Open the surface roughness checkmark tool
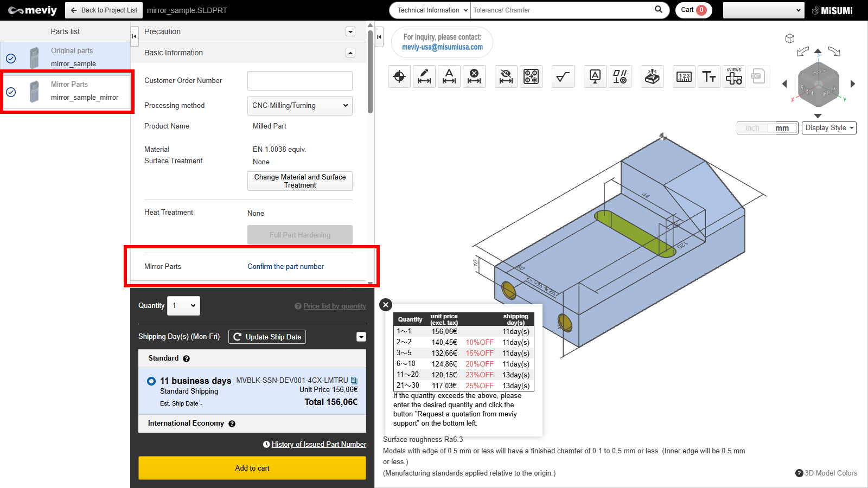The height and width of the screenshot is (488, 868). pyautogui.click(x=563, y=77)
